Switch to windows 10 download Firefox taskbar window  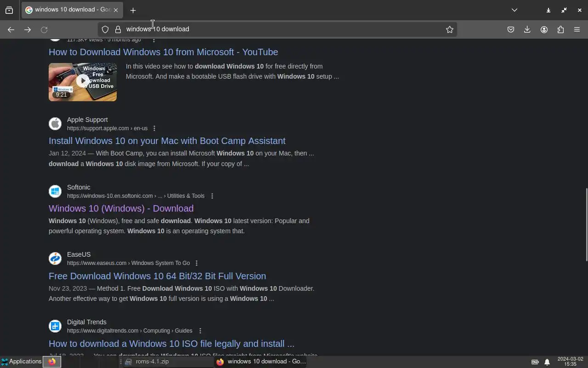click(261, 362)
